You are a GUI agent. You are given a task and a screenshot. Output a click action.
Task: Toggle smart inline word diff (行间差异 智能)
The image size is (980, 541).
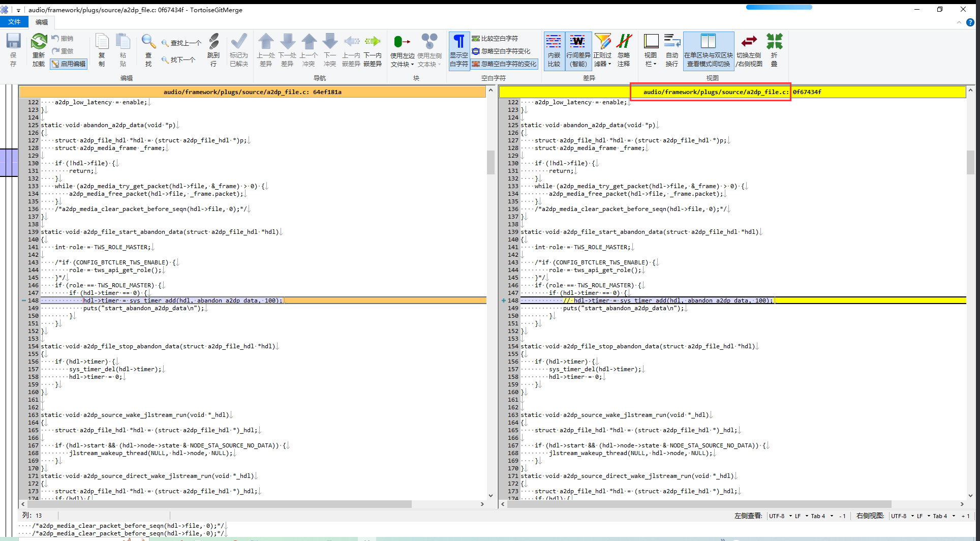[578, 50]
